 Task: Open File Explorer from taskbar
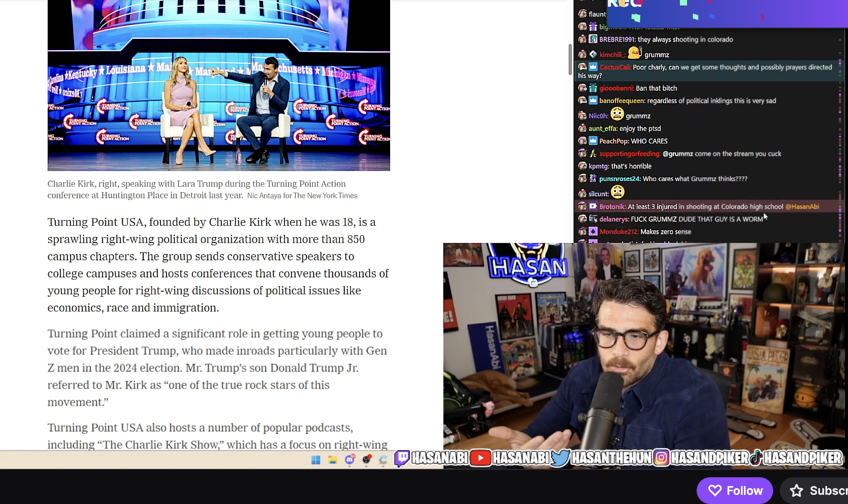coord(332,460)
